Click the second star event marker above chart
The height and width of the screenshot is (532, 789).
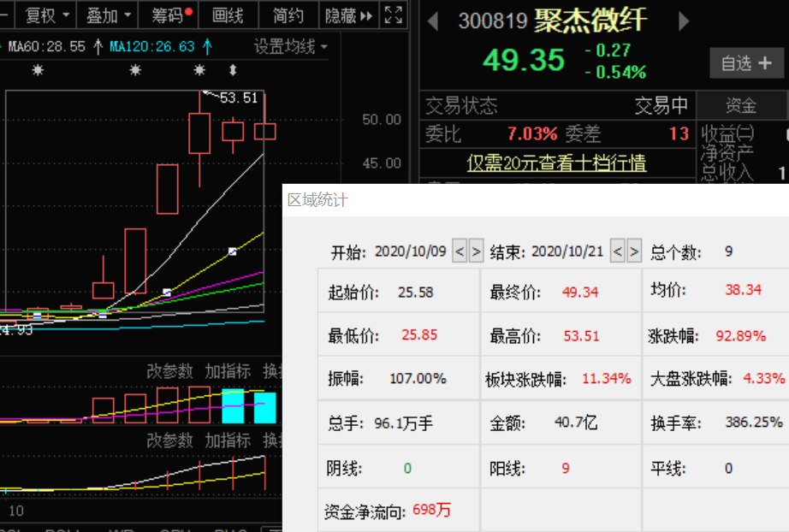[135, 70]
